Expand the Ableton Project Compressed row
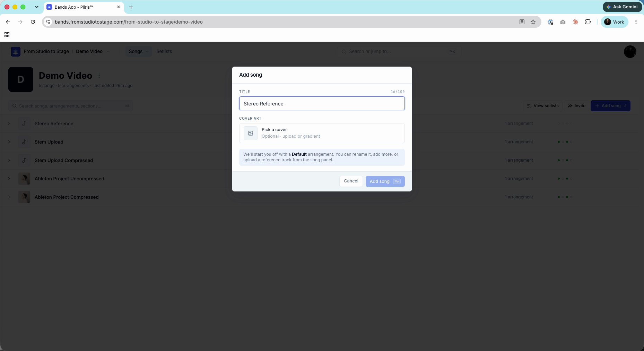 pyautogui.click(x=9, y=197)
